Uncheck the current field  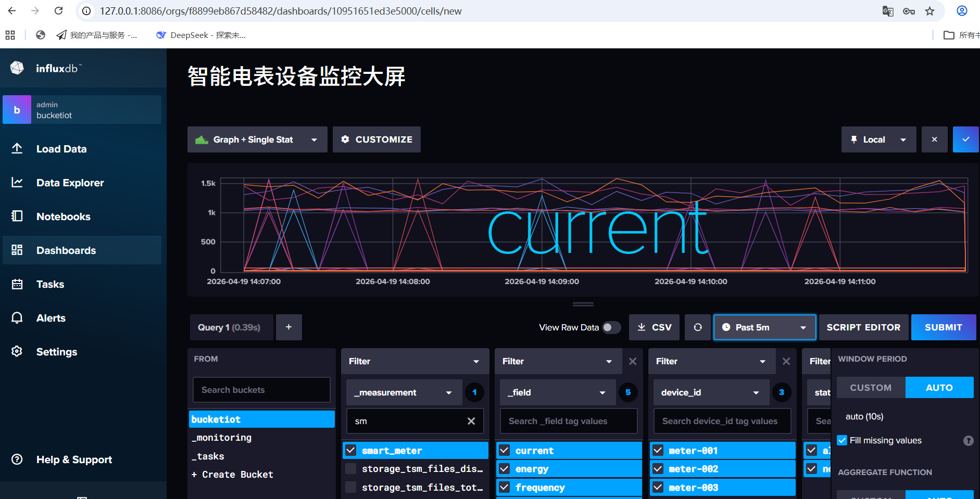pyautogui.click(x=505, y=450)
